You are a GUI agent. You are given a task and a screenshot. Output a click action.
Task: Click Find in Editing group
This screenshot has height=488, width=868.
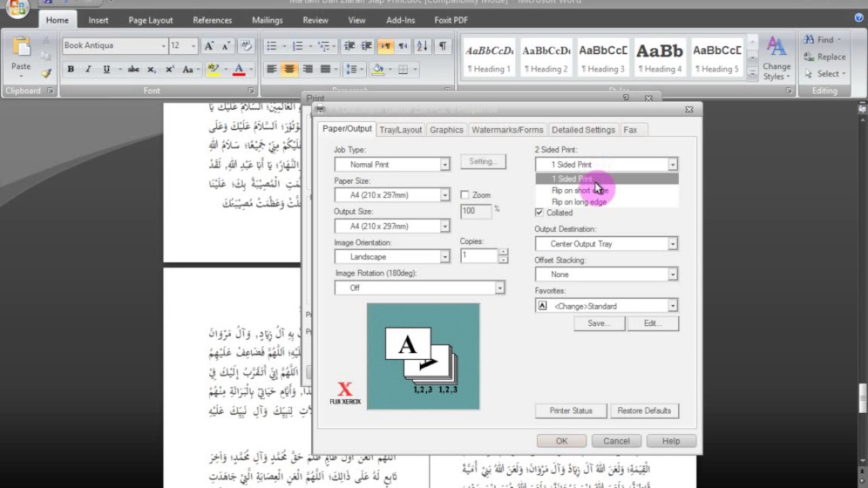pyautogui.click(x=822, y=40)
